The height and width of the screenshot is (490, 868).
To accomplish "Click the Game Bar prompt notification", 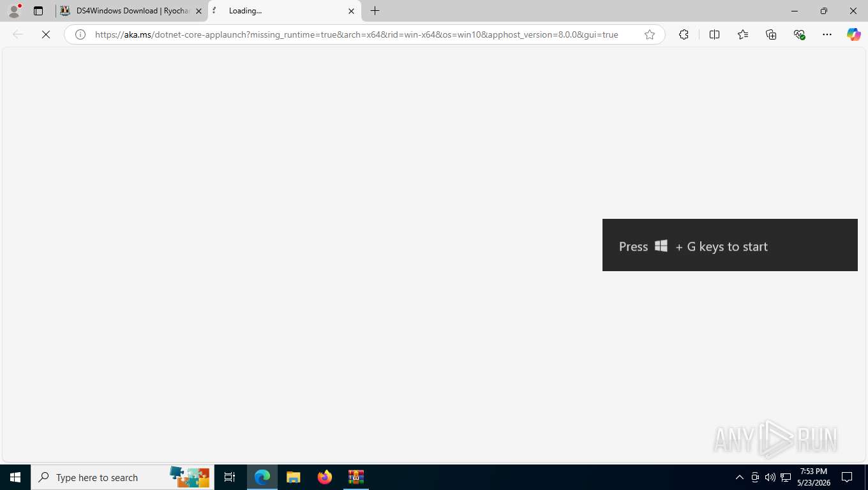I will pyautogui.click(x=730, y=245).
